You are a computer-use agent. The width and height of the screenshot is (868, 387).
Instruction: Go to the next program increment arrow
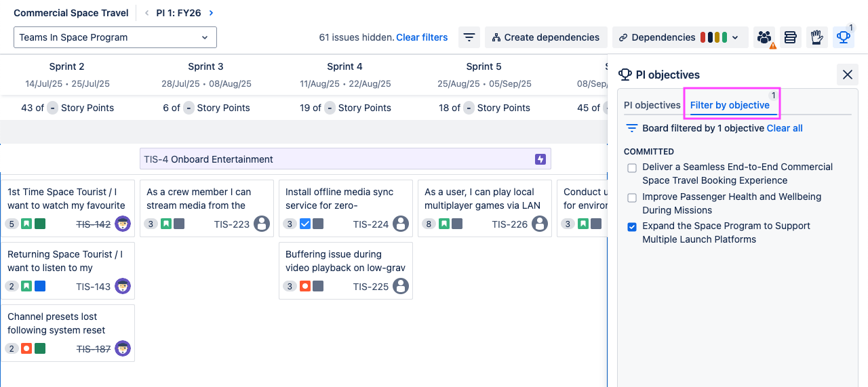(212, 13)
